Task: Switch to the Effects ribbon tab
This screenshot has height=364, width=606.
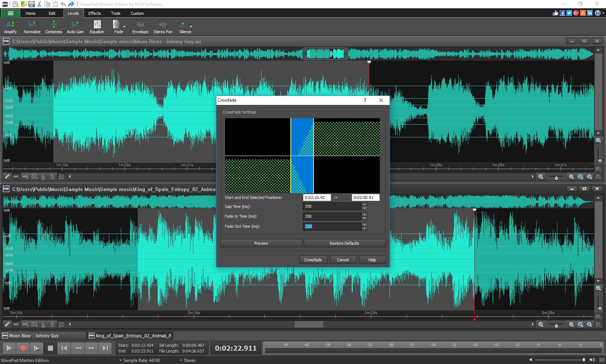Action: tap(94, 13)
